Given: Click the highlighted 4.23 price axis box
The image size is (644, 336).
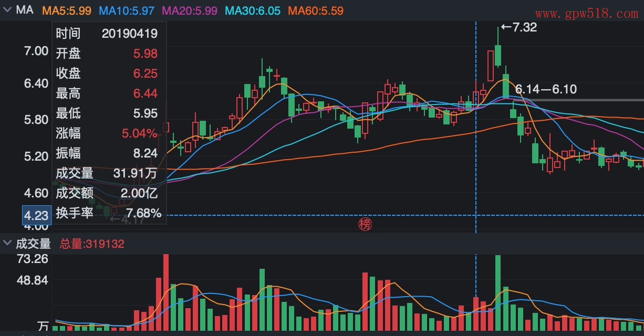Looking at the screenshot, I should click(36, 215).
